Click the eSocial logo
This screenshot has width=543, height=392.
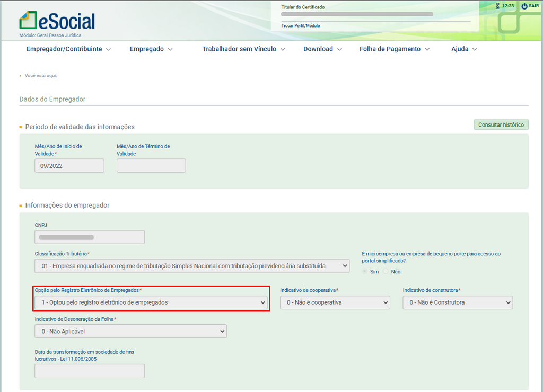57,21
